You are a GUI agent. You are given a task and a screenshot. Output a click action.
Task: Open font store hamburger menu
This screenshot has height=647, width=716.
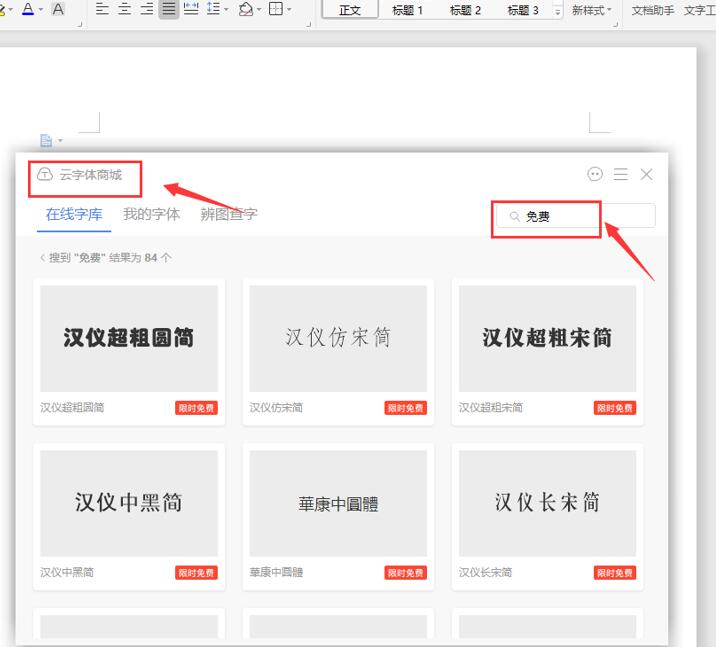[621, 174]
